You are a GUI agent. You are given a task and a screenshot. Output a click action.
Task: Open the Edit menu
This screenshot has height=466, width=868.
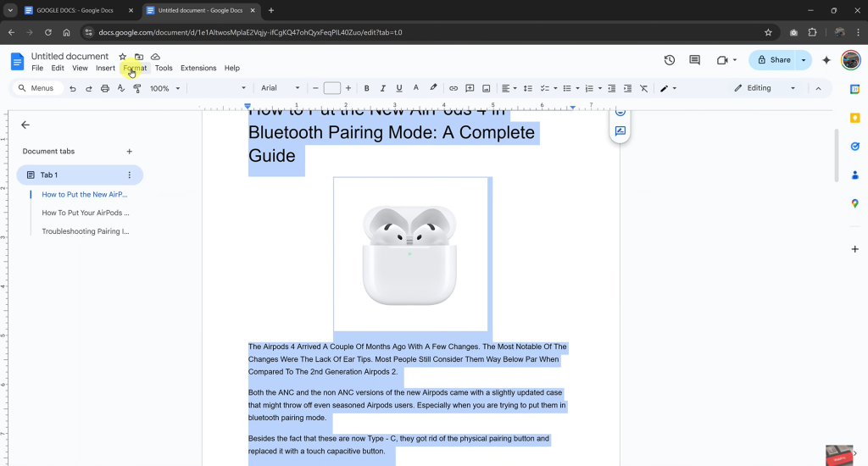58,68
